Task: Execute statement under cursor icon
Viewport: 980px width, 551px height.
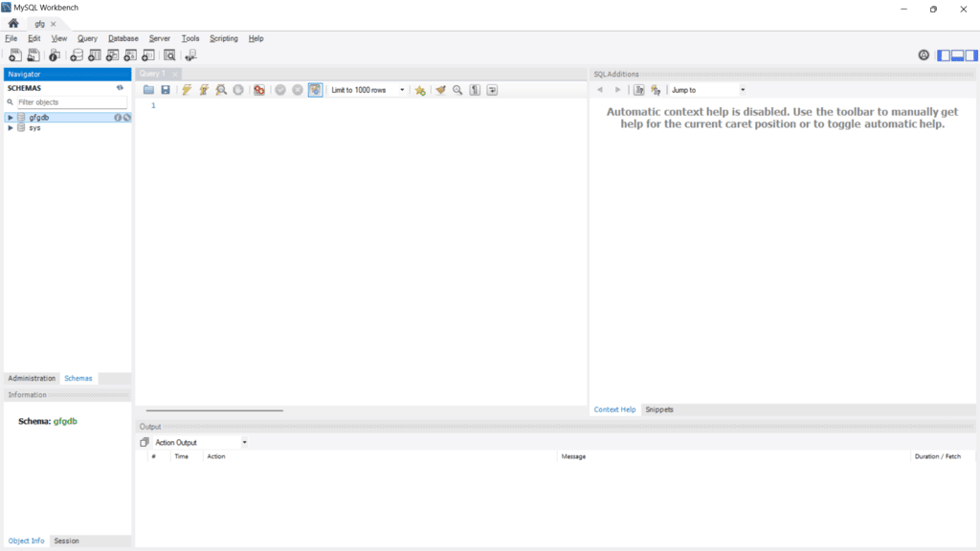Action: (x=204, y=90)
